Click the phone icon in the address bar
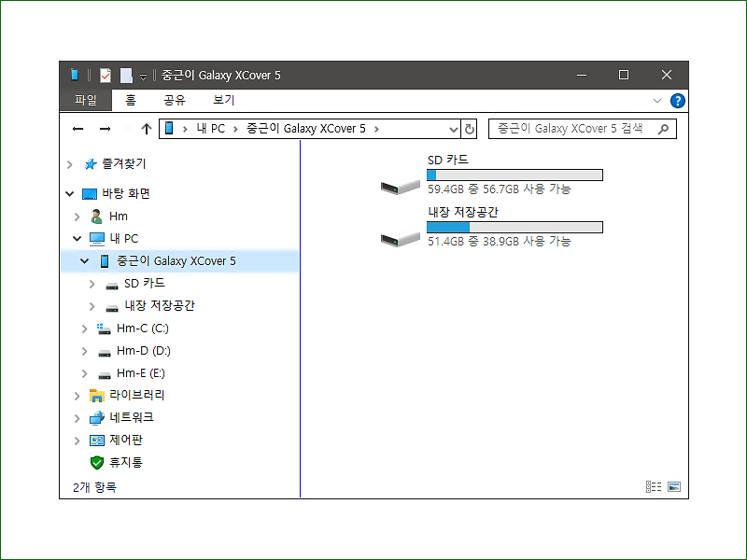 [x=169, y=128]
